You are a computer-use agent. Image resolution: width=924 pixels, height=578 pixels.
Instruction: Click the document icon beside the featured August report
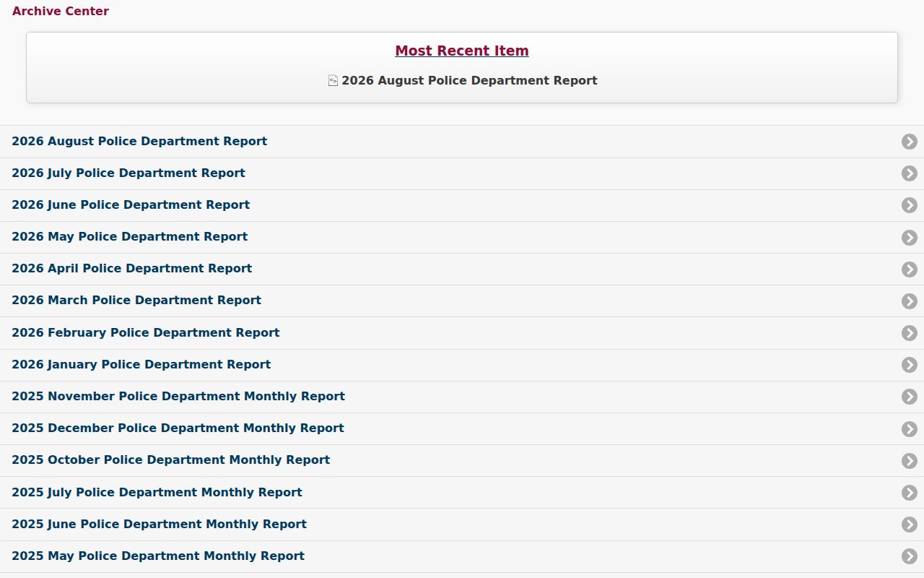tap(333, 80)
